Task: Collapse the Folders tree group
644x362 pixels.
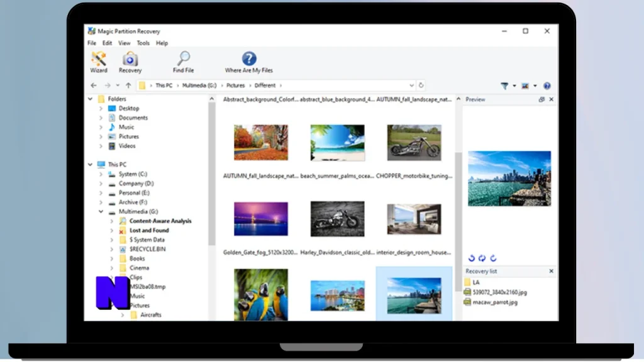Action: point(91,99)
